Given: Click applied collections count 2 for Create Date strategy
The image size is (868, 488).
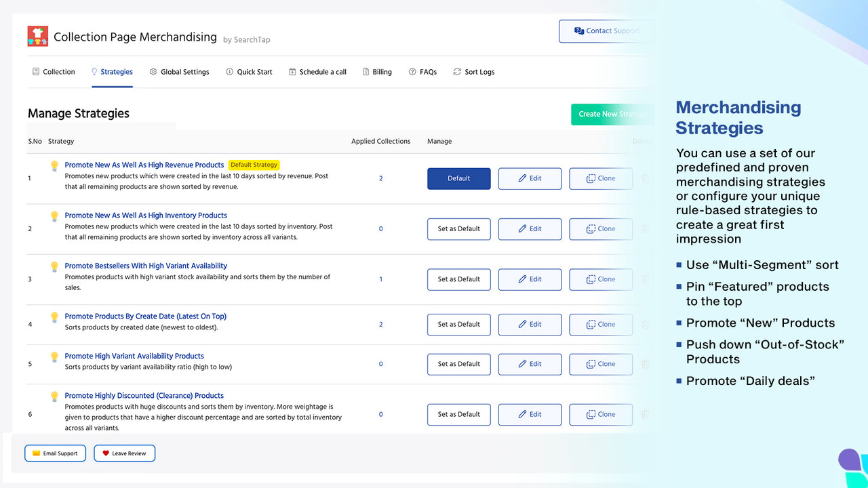Looking at the screenshot, I should tap(380, 324).
